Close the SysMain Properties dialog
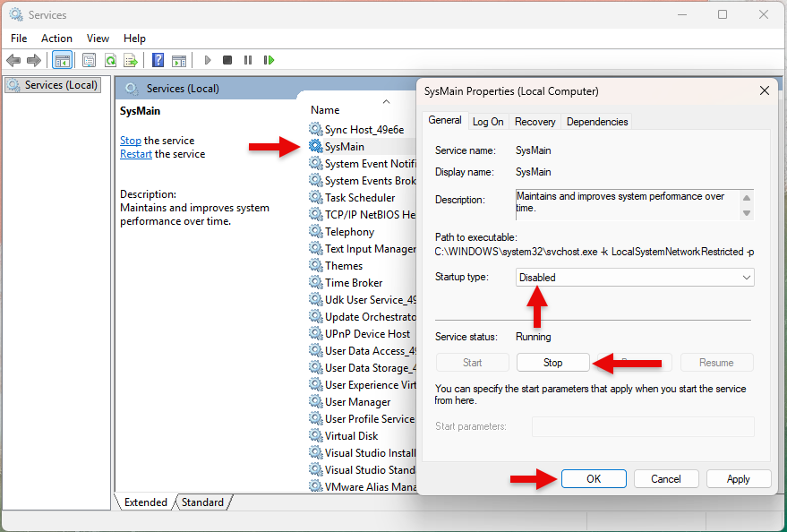 click(765, 90)
